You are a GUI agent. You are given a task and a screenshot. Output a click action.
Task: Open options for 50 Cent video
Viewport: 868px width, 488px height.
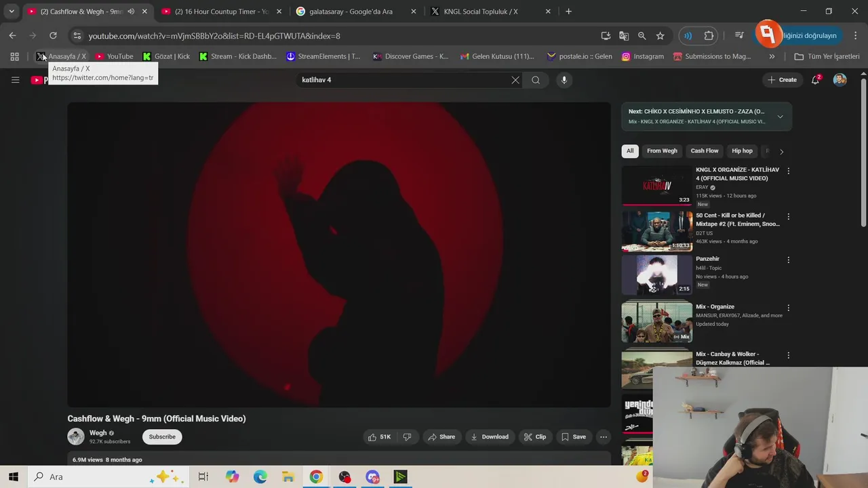tap(788, 216)
